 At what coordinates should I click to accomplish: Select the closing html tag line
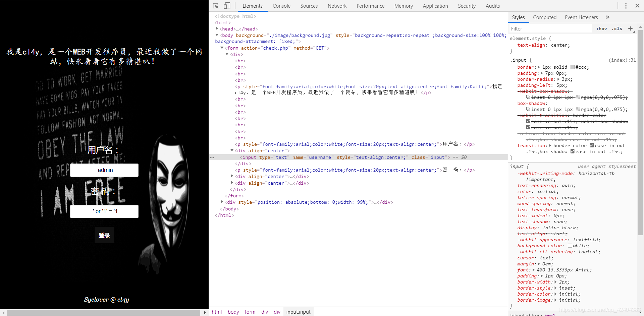tap(224, 215)
